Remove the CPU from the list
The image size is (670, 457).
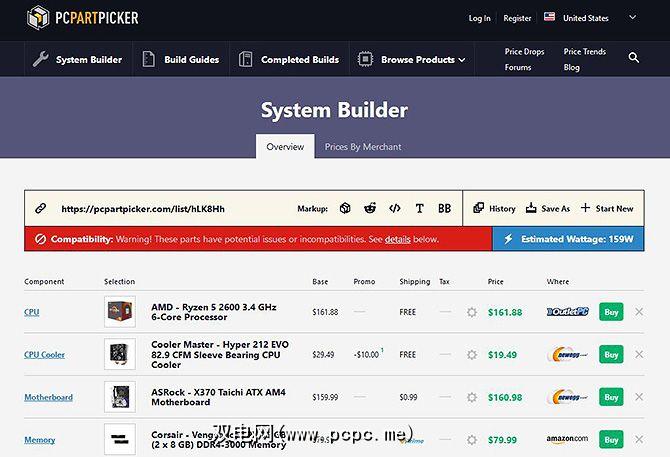639,312
